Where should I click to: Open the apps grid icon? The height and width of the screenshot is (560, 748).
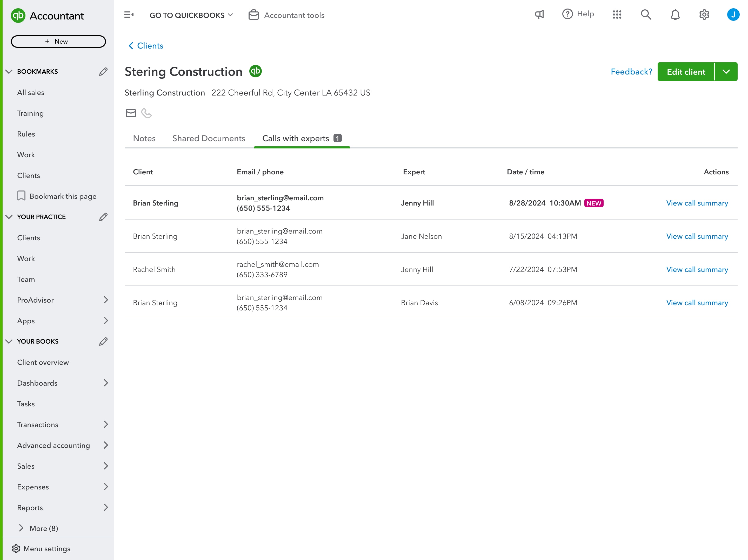pyautogui.click(x=617, y=15)
